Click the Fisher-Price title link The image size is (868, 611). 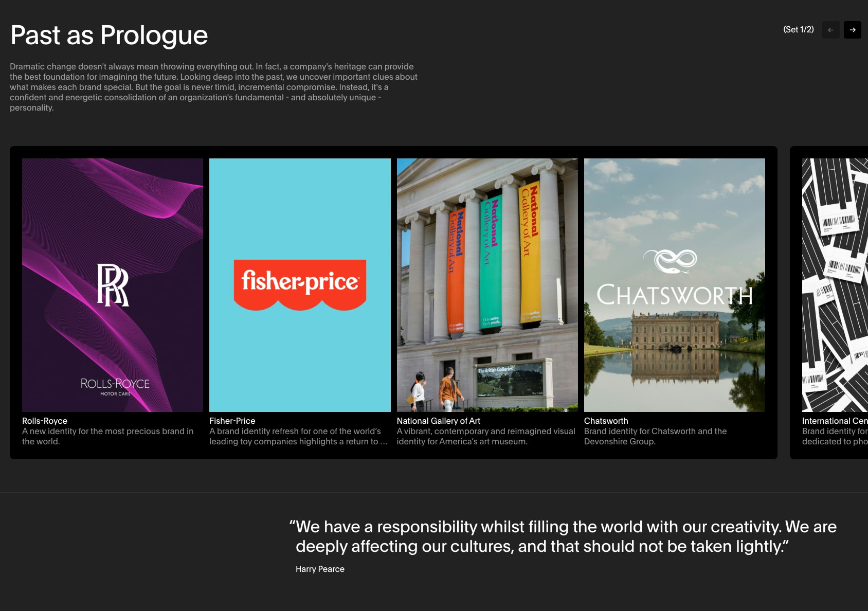tap(232, 421)
